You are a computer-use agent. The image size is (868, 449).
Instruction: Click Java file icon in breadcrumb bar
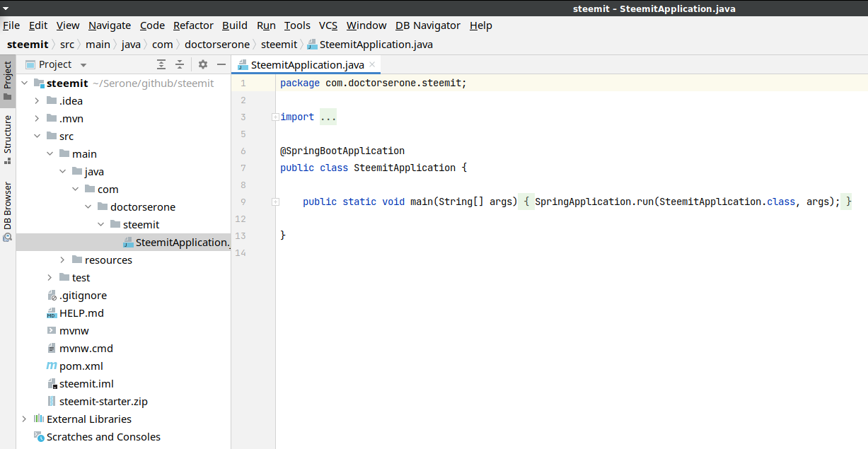(312, 45)
